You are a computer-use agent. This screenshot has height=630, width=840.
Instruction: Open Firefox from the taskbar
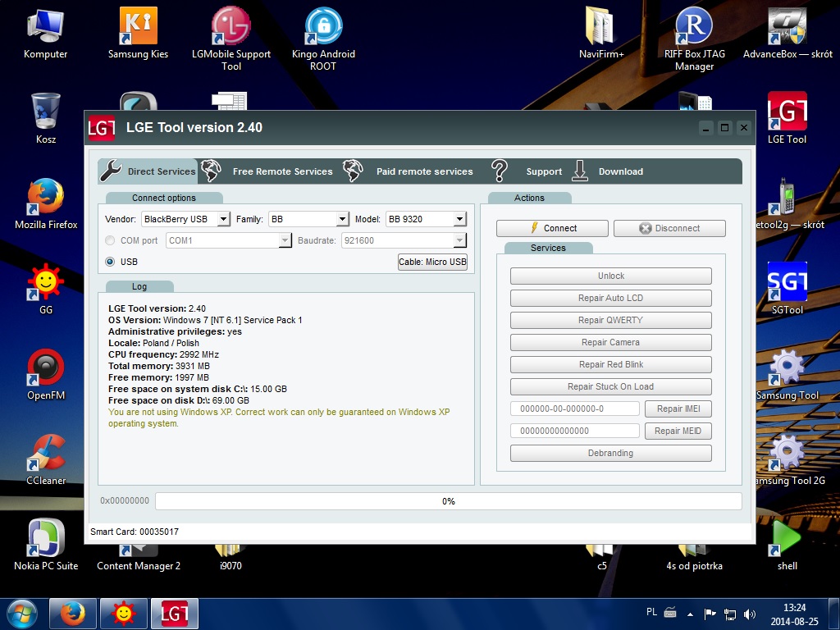[x=73, y=614]
